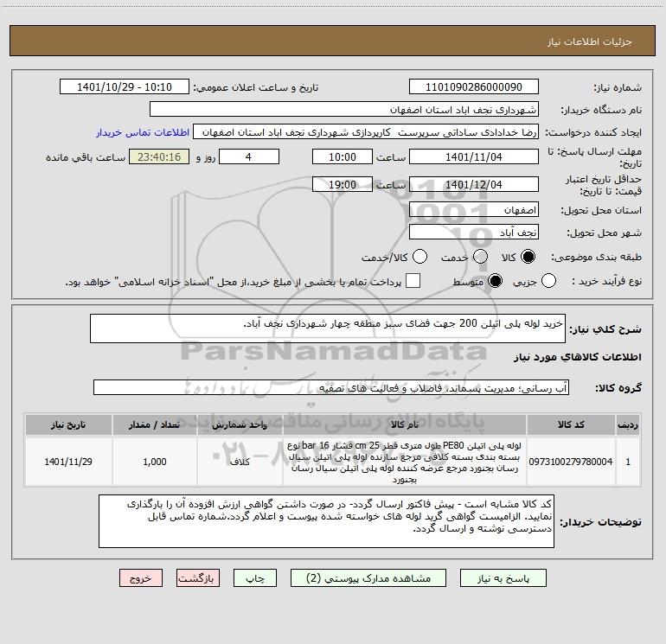The image size is (666, 644).
Task: Click the announcement date field 1401/10/29 - 10:10
Action: click(125, 87)
